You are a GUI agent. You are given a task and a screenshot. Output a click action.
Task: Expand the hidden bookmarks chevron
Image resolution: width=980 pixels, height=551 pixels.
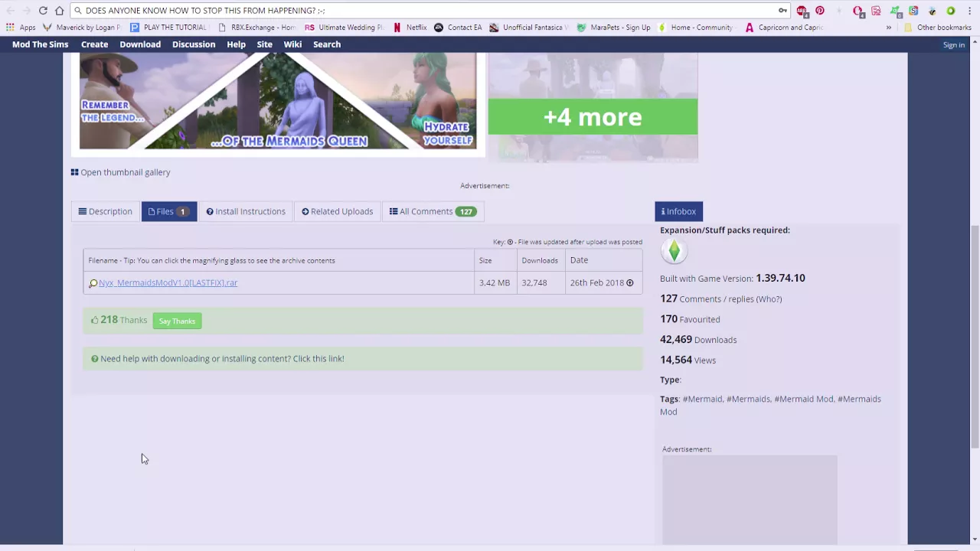click(x=889, y=28)
